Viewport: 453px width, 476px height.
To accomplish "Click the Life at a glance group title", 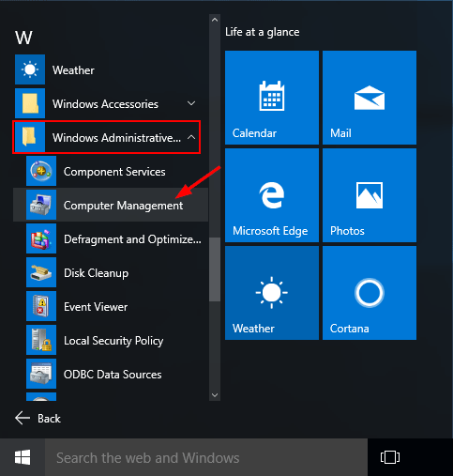I will [263, 32].
